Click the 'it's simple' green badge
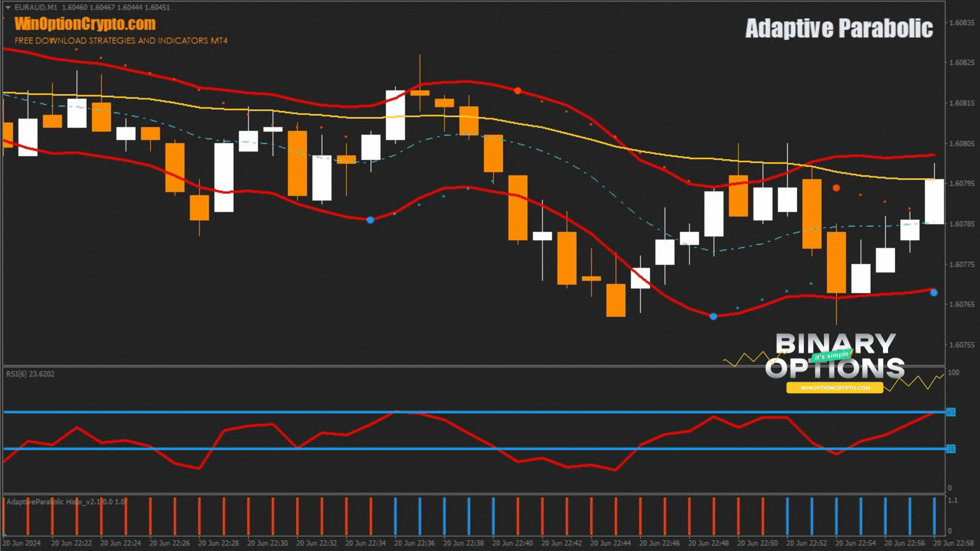980x551 pixels. 831,356
